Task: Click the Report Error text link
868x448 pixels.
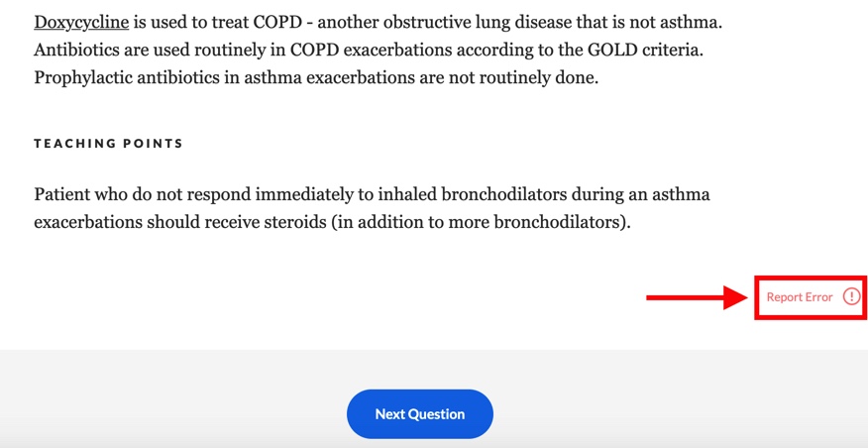Action: coord(800,297)
